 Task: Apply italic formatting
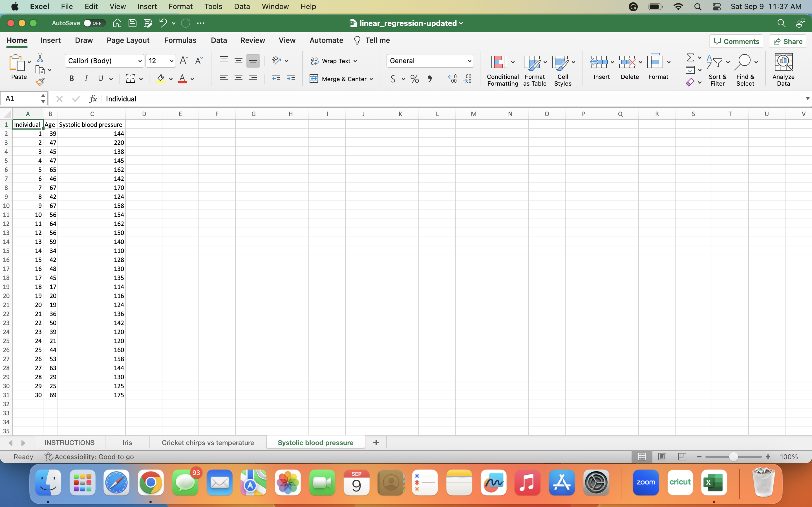86,79
